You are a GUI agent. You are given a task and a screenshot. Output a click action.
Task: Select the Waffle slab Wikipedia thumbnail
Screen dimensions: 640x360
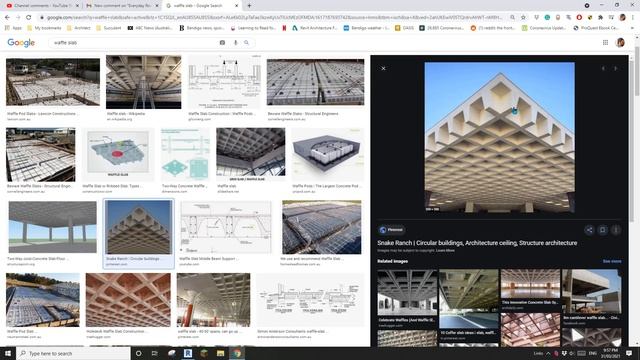click(x=144, y=82)
